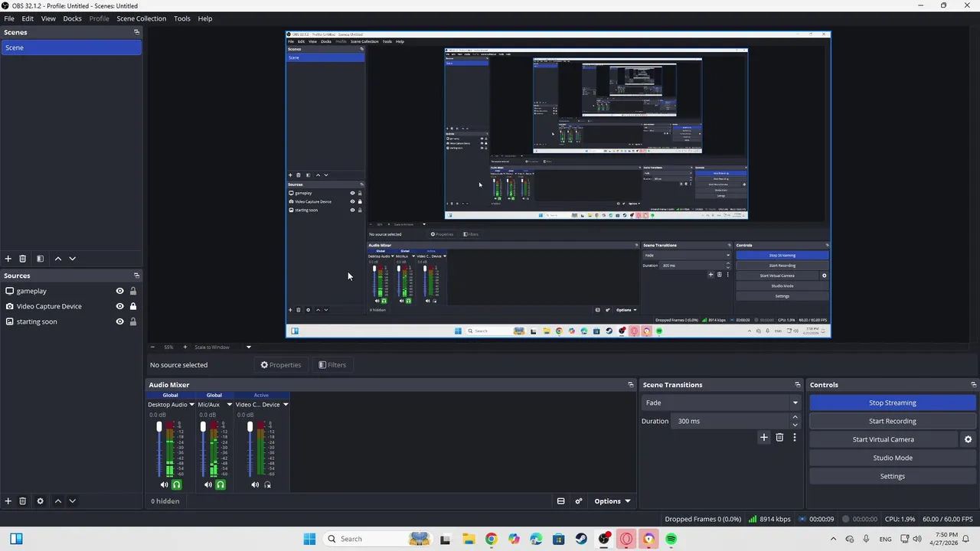The height and width of the screenshot is (551, 980).
Task: Open transition properties three-dot menu
Action: pyautogui.click(x=794, y=438)
